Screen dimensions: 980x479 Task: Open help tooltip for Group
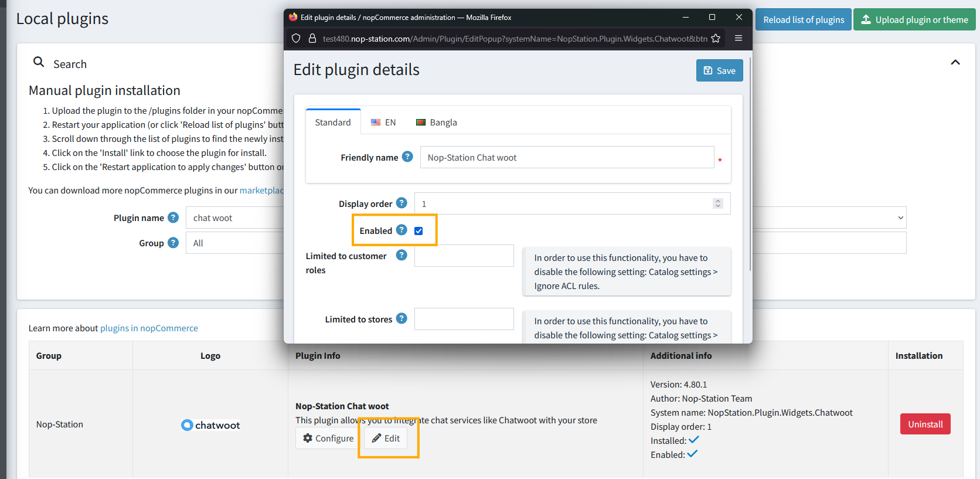173,243
